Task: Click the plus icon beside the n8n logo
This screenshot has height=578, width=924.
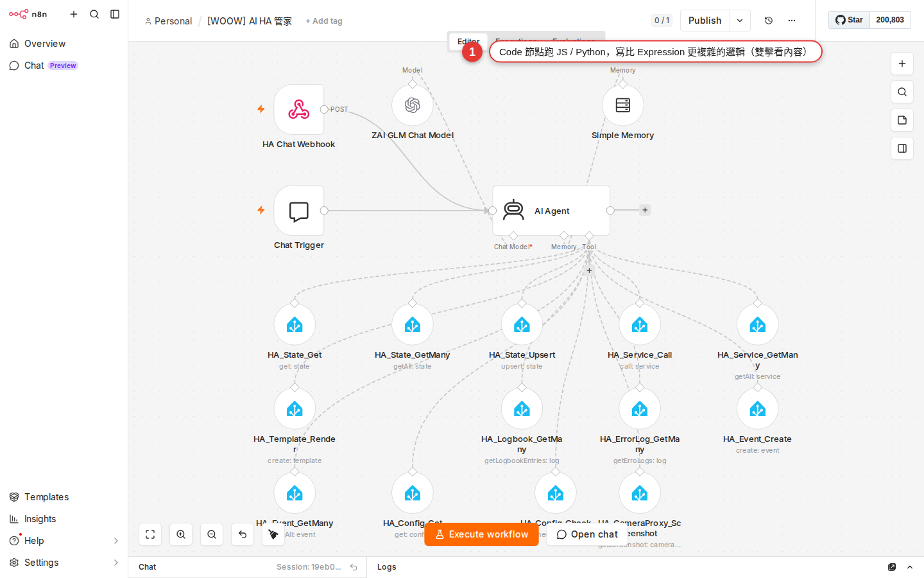Action: click(x=74, y=14)
